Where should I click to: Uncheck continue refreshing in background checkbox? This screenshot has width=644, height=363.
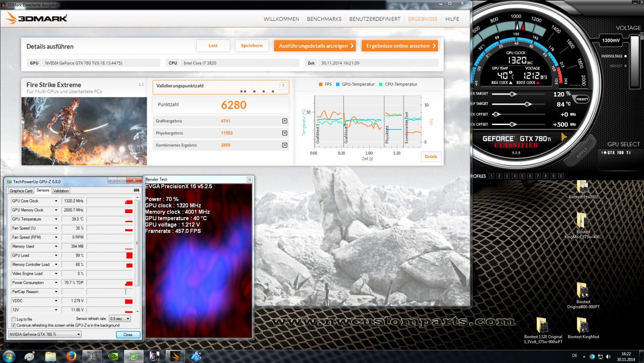pos(14,325)
